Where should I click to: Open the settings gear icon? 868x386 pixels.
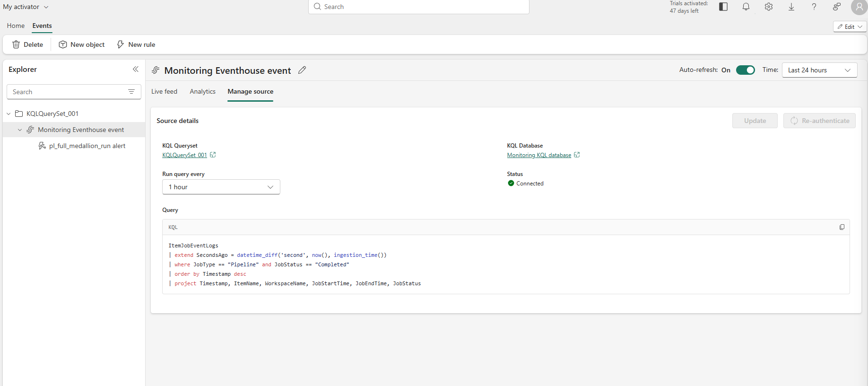769,7
